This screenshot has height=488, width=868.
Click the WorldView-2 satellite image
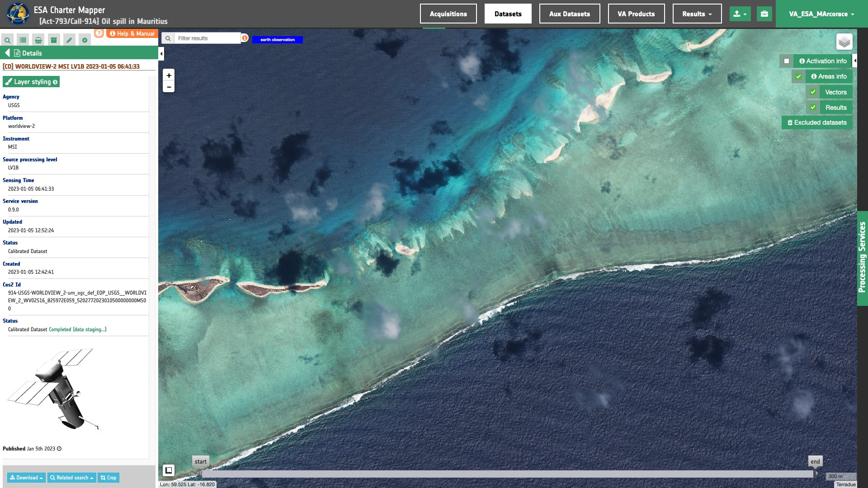click(x=52, y=389)
